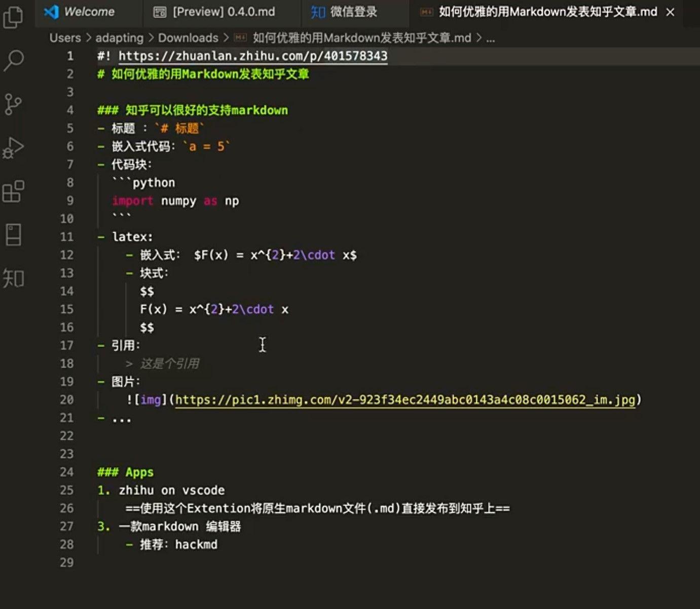The height and width of the screenshot is (609, 700).
Task: Click Downloads in the breadcrumb path
Action: [x=188, y=38]
